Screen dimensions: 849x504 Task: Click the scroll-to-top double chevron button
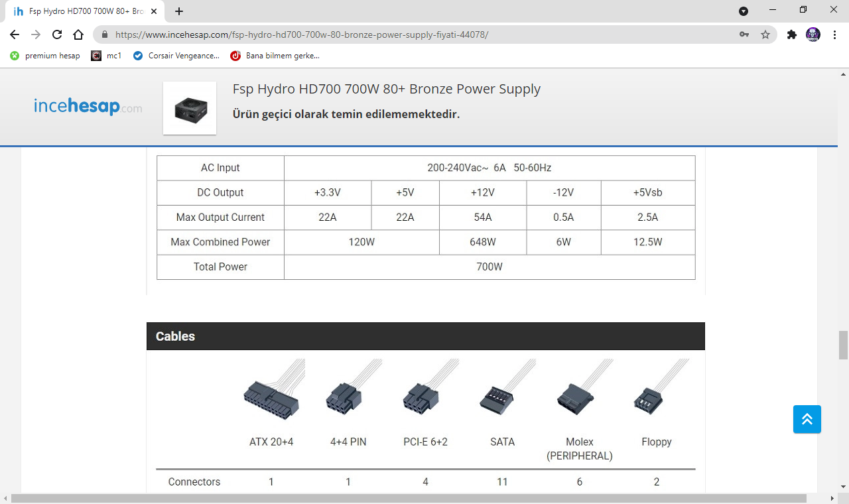pos(807,419)
